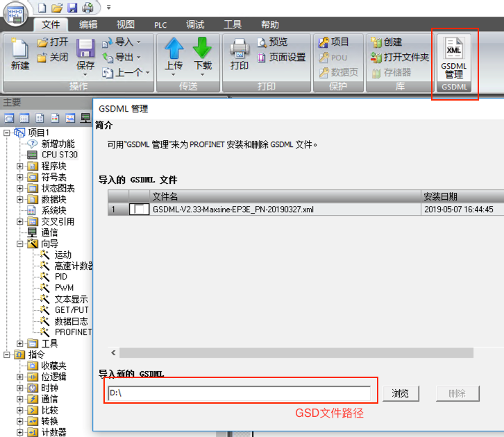Tick the checkbox for GSDML-V2.33-Maxsine file row
This screenshot has height=437, width=504.
[139, 209]
